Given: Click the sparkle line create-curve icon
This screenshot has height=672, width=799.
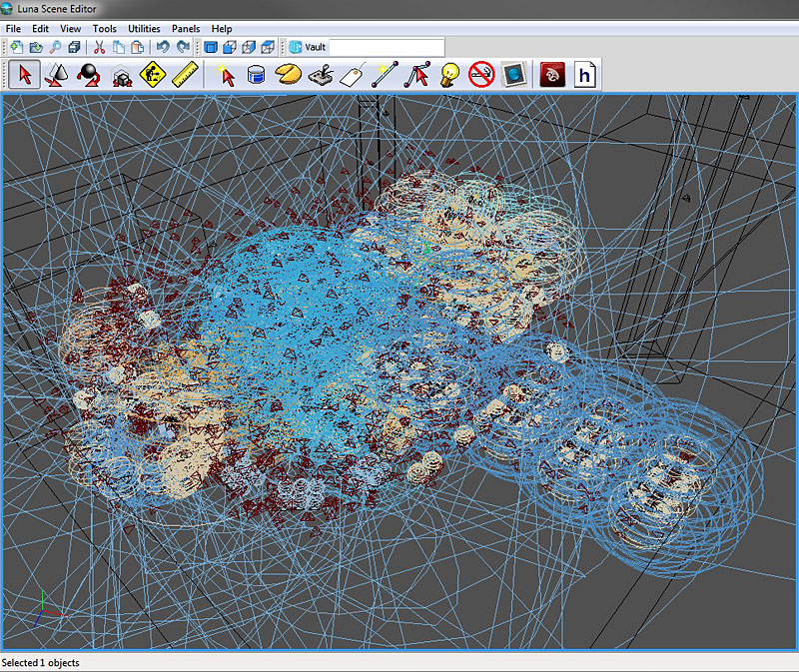Looking at the screenshot, I should pyautogui.click(x=385, y=75).
